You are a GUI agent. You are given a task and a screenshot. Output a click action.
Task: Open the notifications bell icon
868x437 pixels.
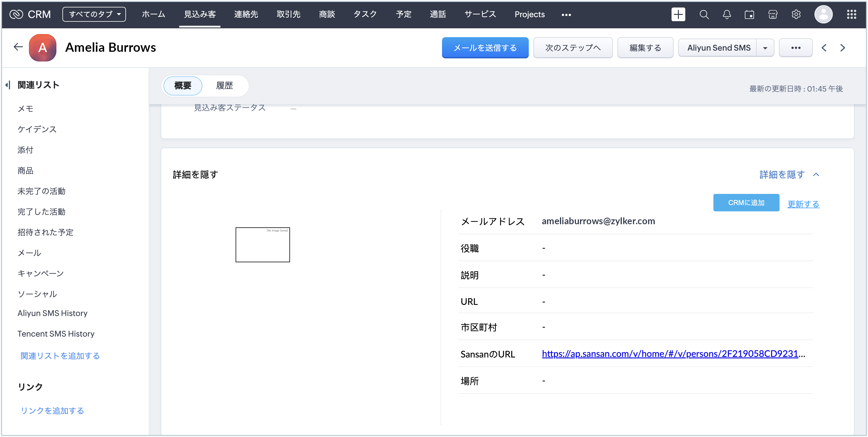pyautogui.click(x=727, y=15)
